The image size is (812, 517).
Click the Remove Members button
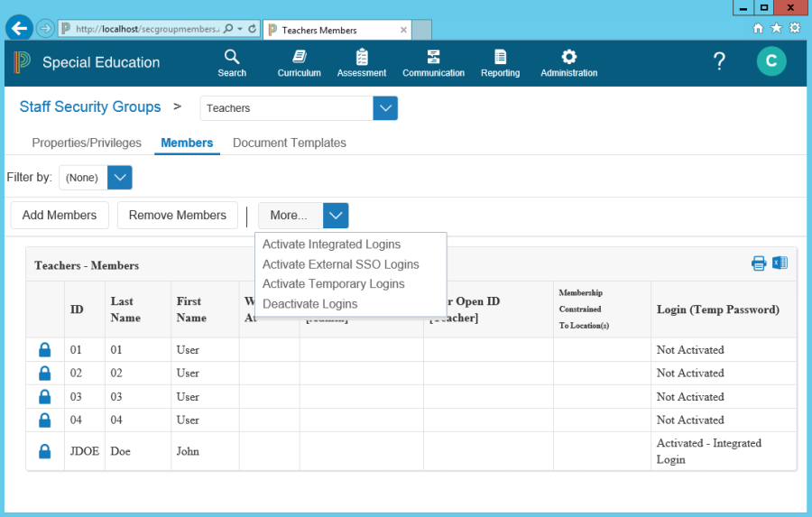(178, 216)
